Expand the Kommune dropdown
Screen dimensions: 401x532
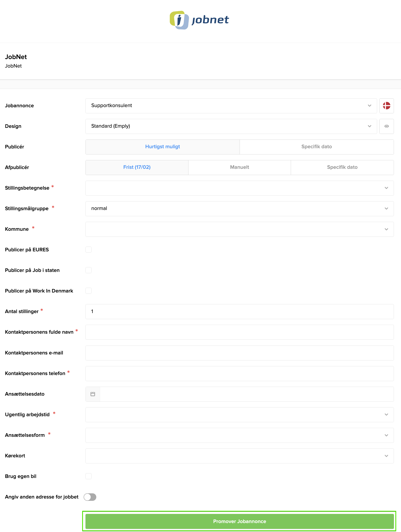[240, 229]
